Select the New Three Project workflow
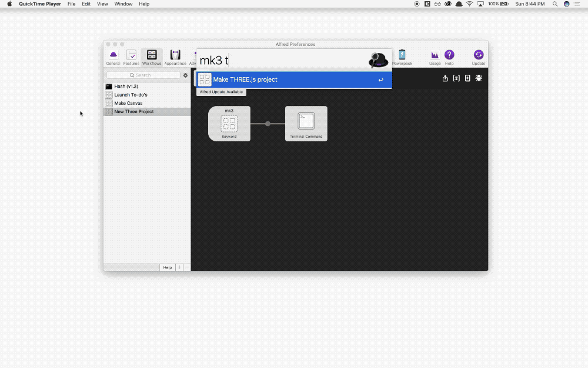The image size is (588, 368). pyautogui.click(x=147, y=111)
